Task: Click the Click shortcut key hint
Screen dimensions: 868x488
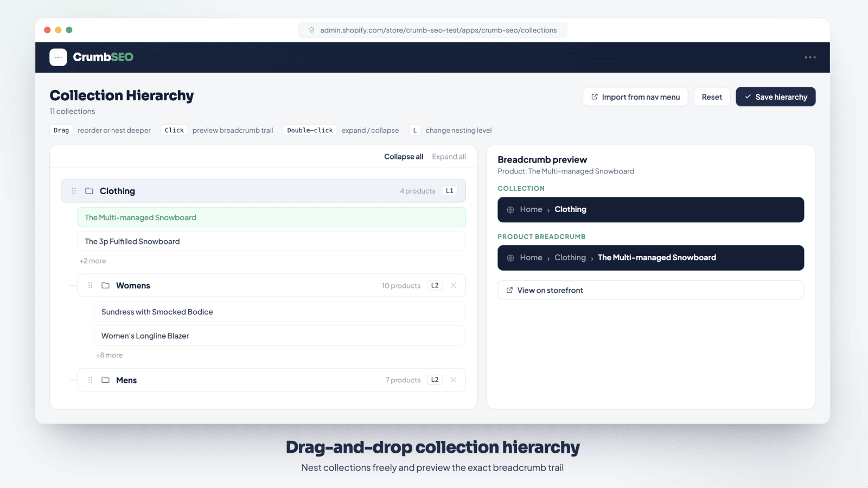Action: [x=174, y=130]
